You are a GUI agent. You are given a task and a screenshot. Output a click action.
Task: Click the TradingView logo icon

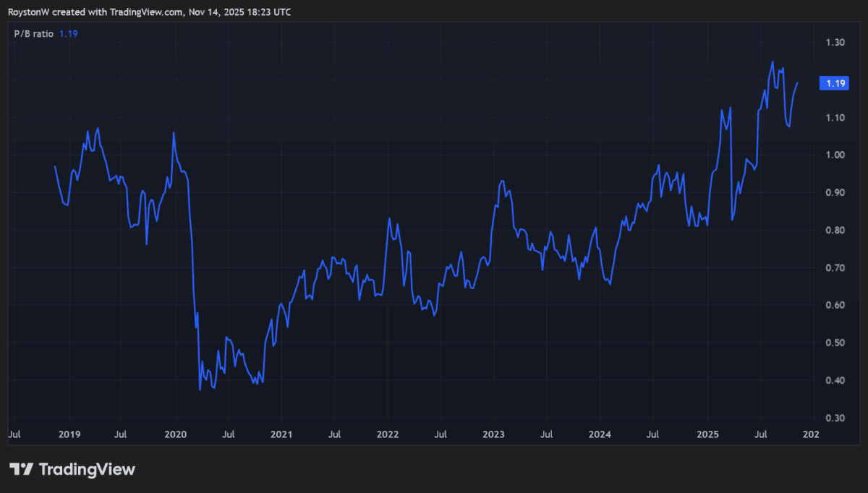[x=21, y=469]
